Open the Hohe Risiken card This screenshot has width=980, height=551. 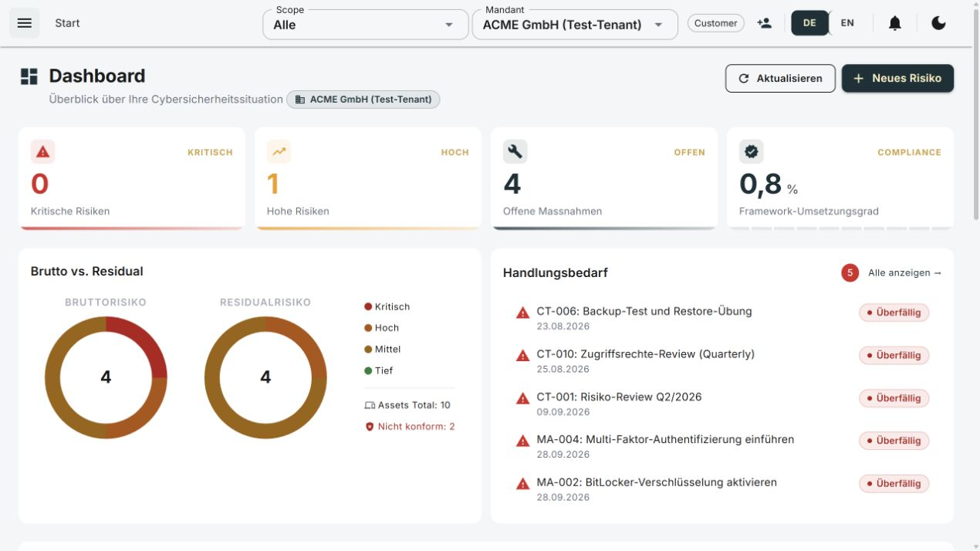[x=368, y=178]
